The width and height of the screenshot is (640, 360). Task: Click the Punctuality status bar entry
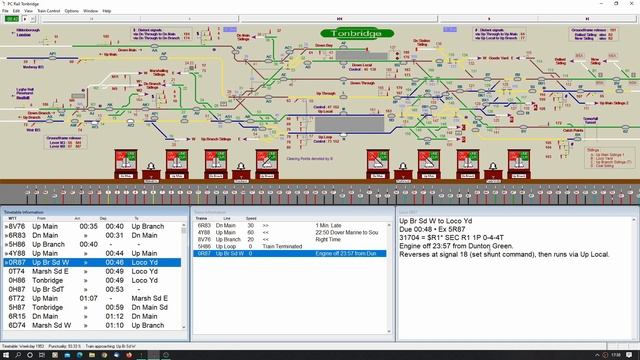pyautogui.click(x=64, y=346)
